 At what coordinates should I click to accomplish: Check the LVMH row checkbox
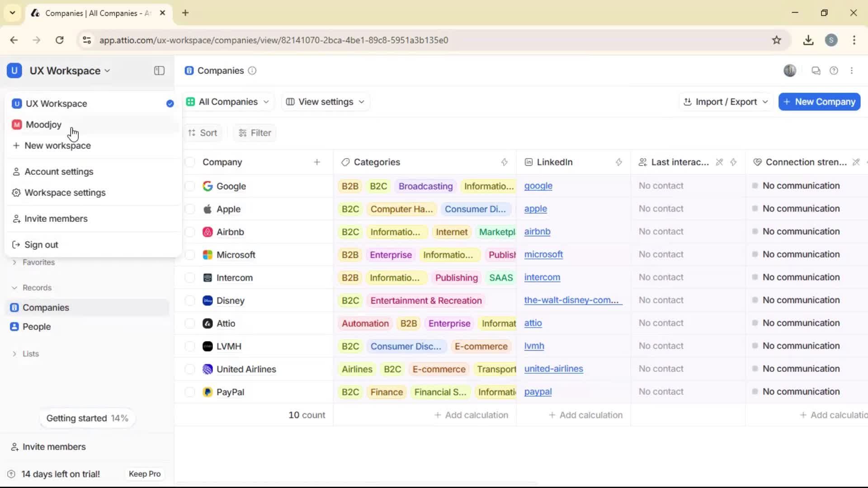(190, 347)
